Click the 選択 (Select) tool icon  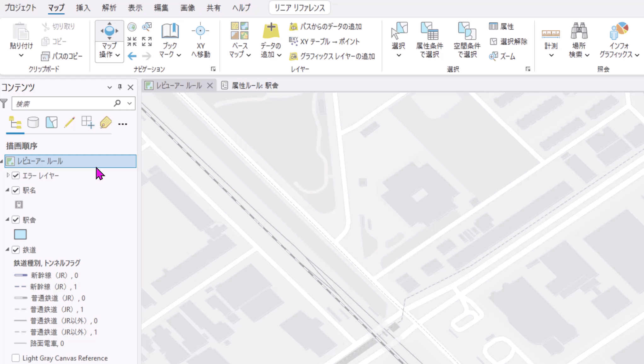pos(399,31)
